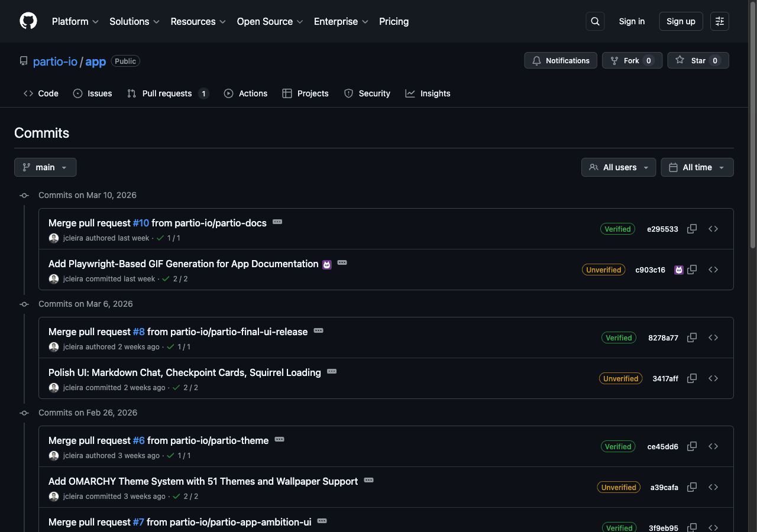The height and width of the screenshot is (532, 757).
Task: Copy the full SHA of commit 3417aff
Action: pyautogui.click(x=692, y=378)
